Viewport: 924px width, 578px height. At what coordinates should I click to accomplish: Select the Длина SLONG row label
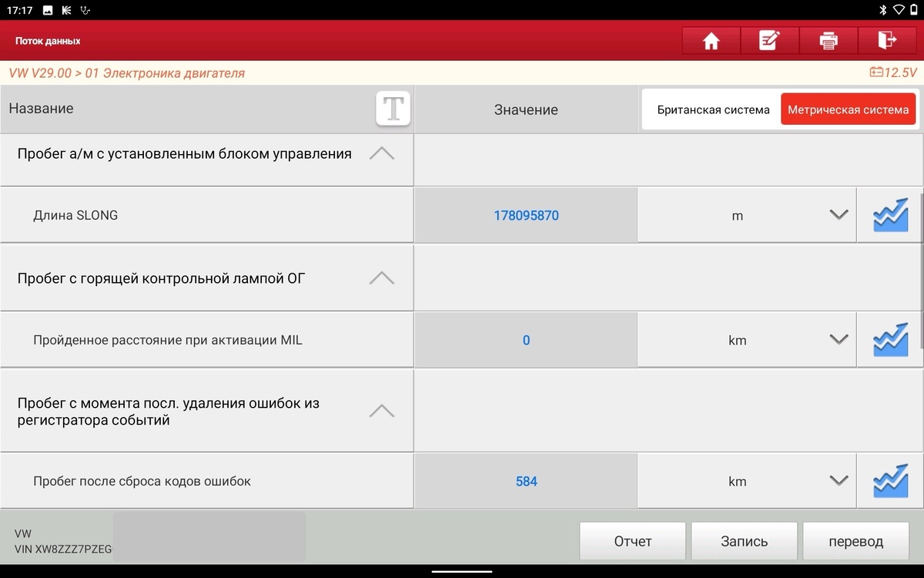tap(75, 216)
